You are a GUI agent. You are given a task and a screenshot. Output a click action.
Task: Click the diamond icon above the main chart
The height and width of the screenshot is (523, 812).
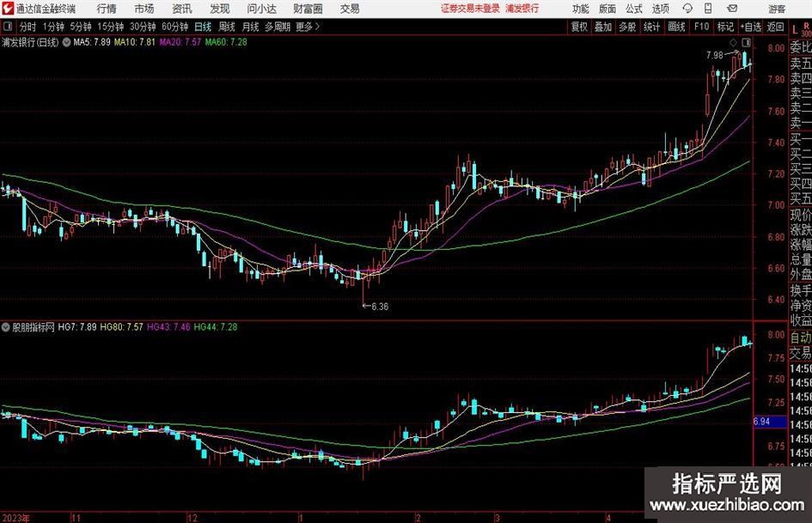tap(733, 42)
